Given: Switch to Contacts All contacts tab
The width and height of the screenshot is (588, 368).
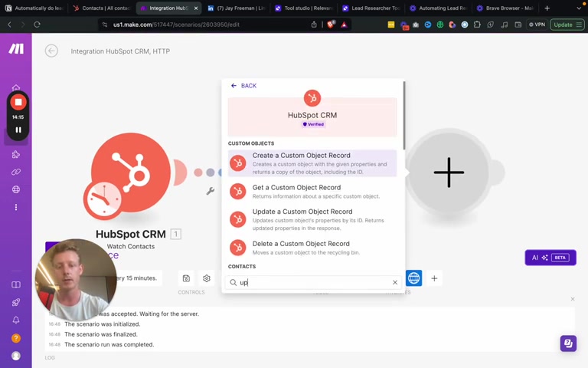Looking at the screenshot, I should point(102,8).
